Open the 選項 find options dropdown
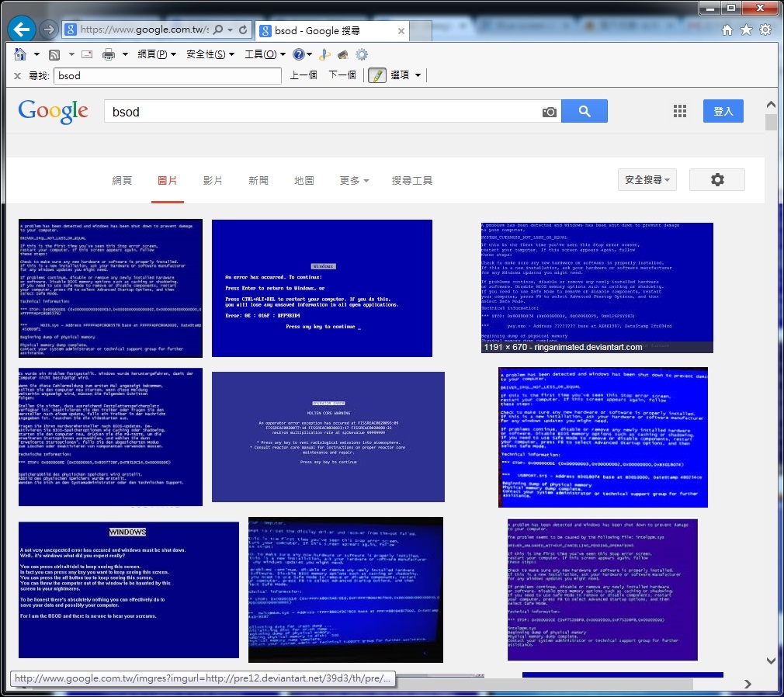Image resolution: width=784 pixels, height=697 pixels. click(x=405, y=75)
